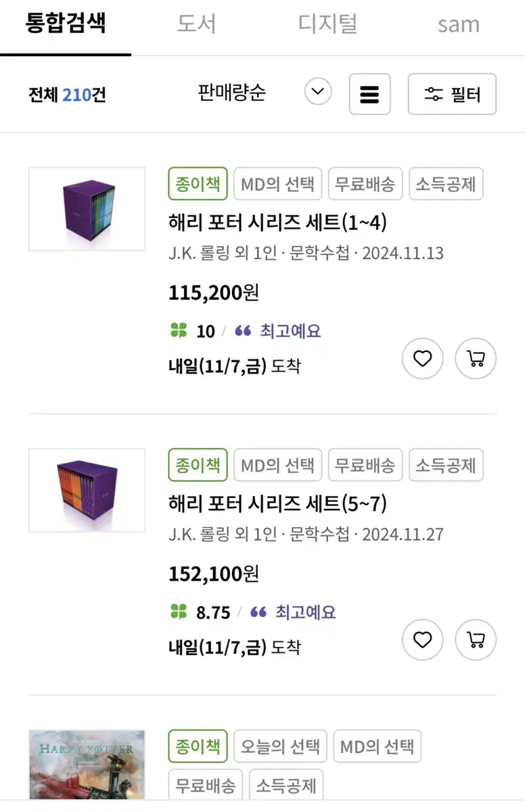
Task: Go to the sam tab
Action: (x=458, y=24)
